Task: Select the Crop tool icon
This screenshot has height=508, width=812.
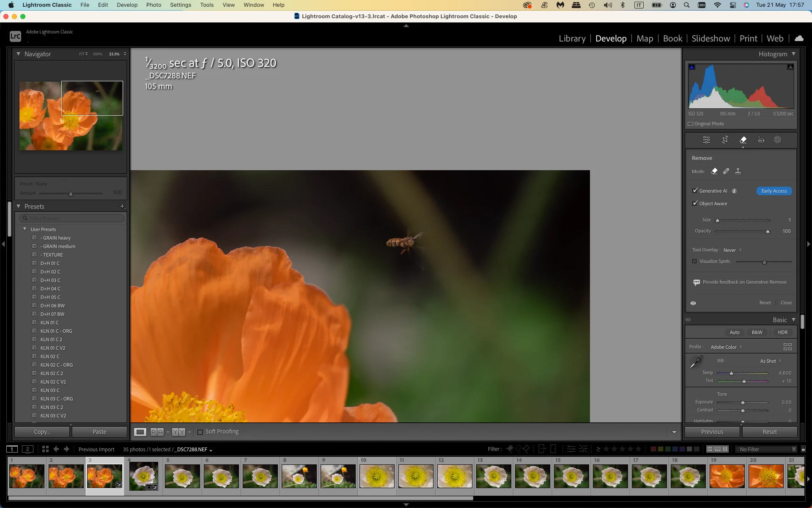Action: pyautogui.click(x=725, y=140)
